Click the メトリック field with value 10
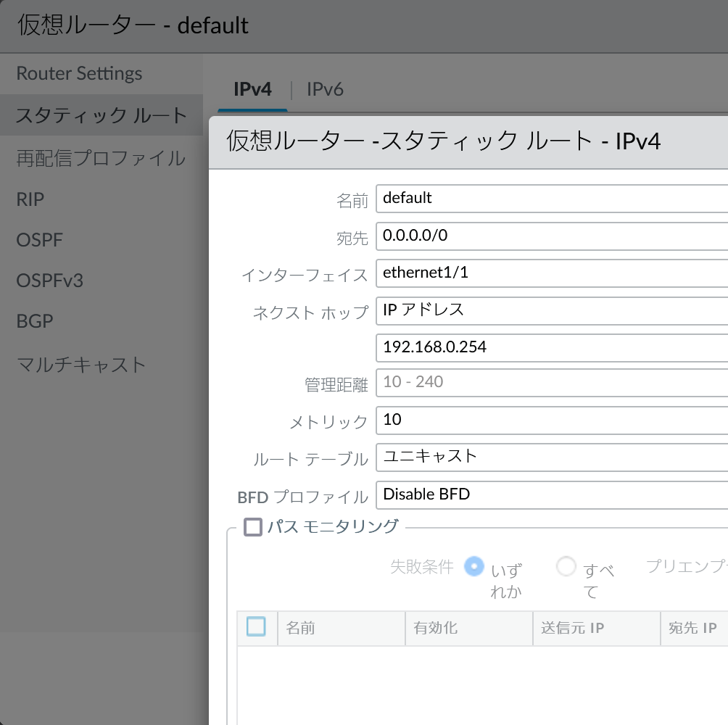 552,420
